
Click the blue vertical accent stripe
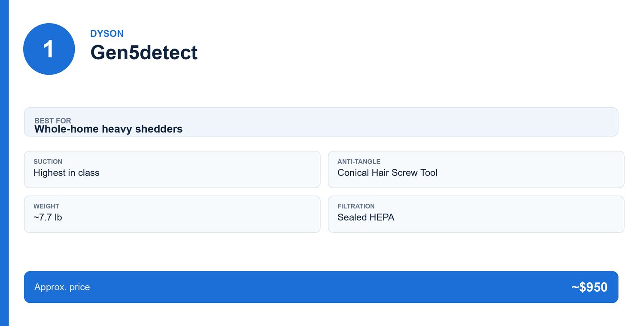(x=4, y=163)
